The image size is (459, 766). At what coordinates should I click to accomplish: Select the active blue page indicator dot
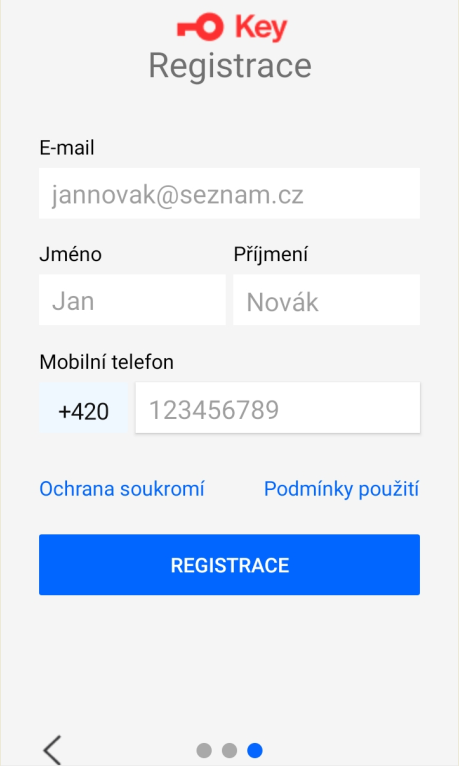(255, 750)
